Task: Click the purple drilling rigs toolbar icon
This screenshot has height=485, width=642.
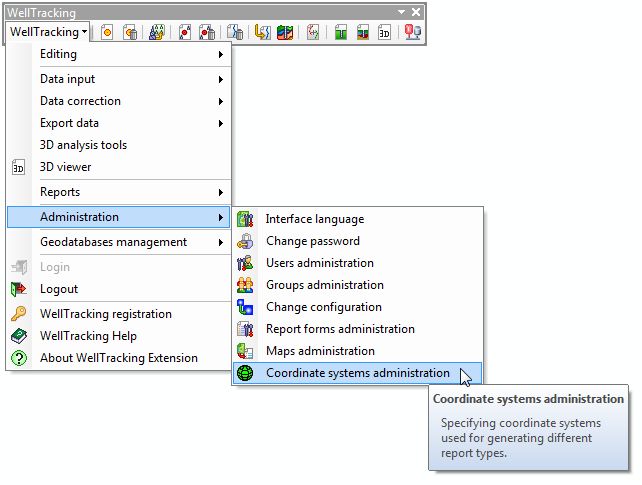Action: pos(156,32)
